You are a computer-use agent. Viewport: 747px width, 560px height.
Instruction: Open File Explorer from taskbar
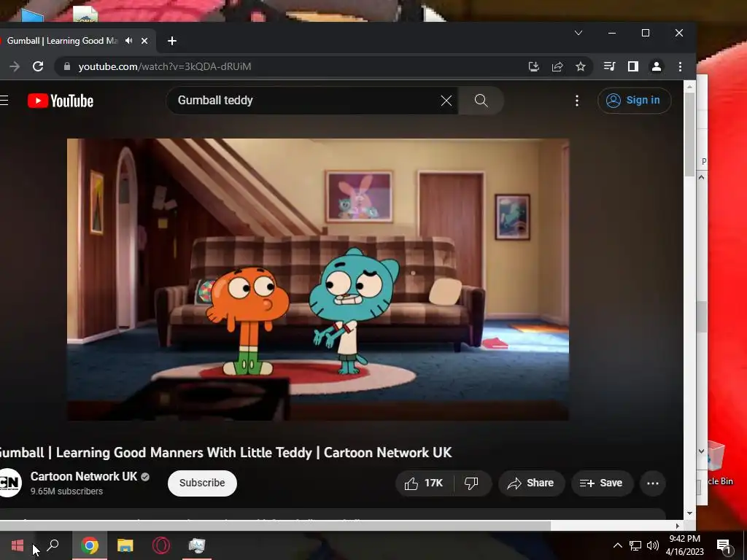pyautogui.click(x=125, y=545)
